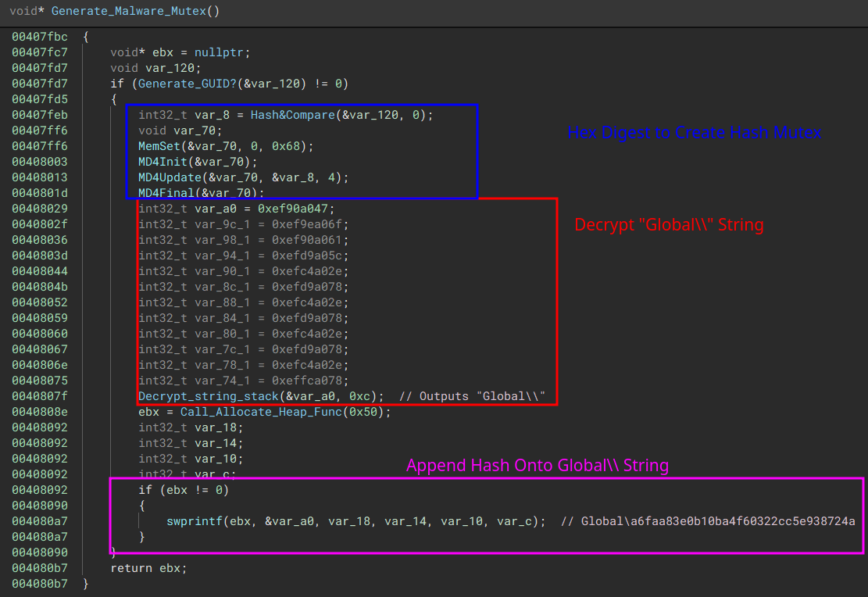Image resolution: width=868 pixels, height=597 pixels.
Task: Click the MD4Update function reference
Action: 169,177
